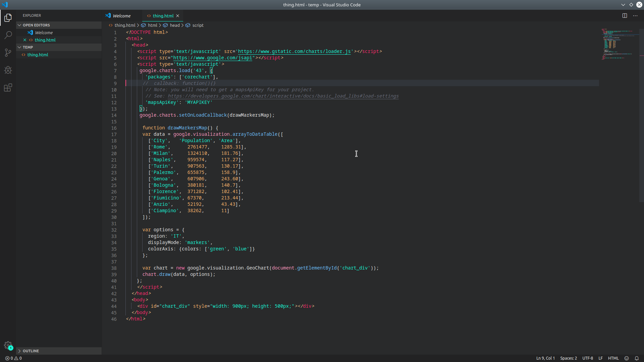Click arrayToDataTable method name

[255, 134]
